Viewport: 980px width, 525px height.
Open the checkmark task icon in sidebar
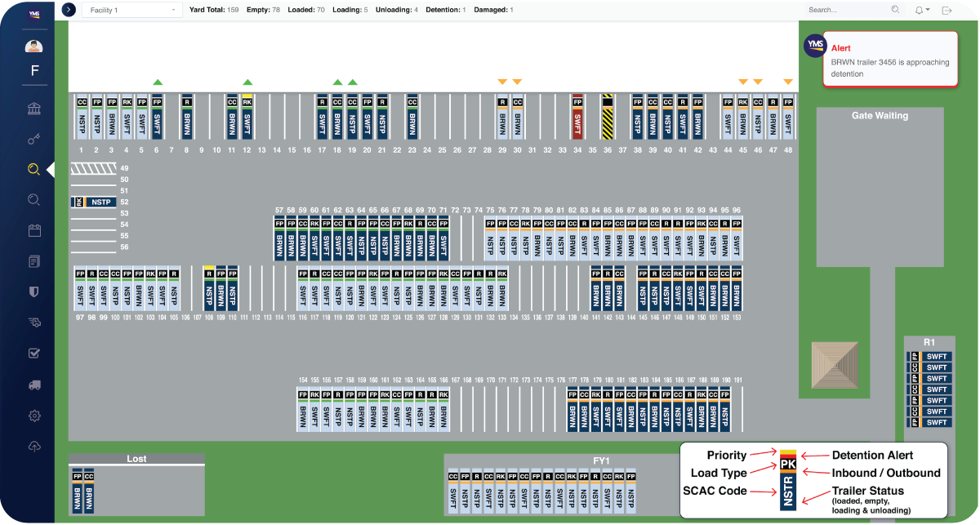point(34,354)
